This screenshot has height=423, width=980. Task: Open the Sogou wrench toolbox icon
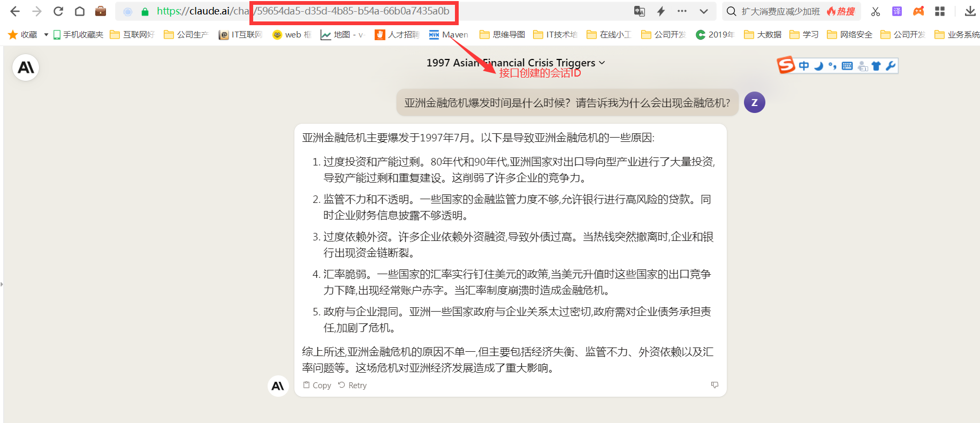tap(891, 66)
